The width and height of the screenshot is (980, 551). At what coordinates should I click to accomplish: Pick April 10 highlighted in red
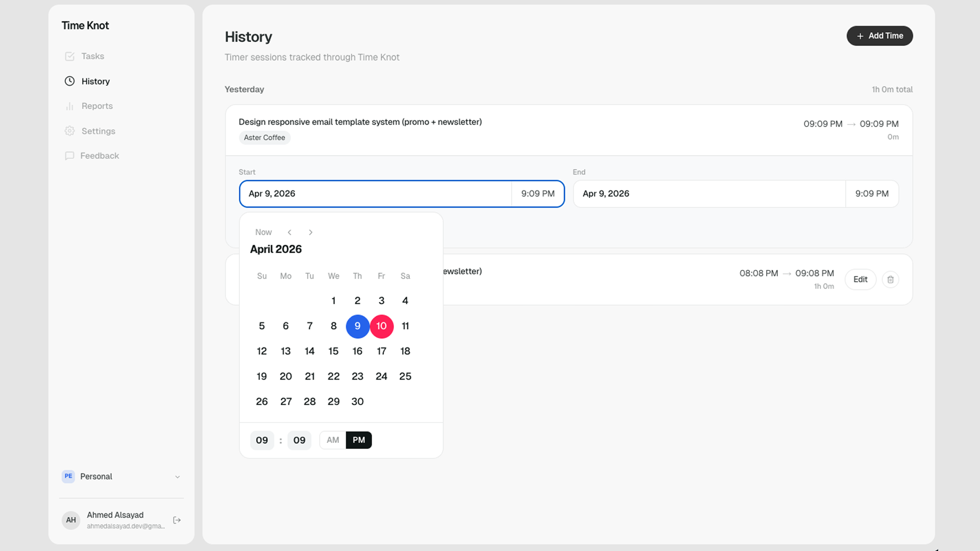381,326
